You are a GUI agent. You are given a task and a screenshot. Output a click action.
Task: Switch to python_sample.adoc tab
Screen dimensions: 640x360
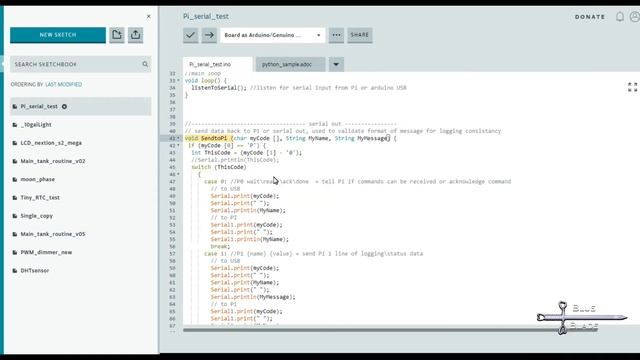point(290,64)
